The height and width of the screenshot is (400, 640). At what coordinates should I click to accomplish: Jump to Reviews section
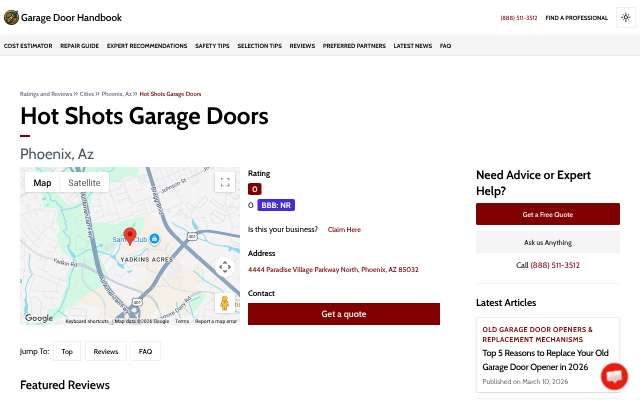click(106, 351)
